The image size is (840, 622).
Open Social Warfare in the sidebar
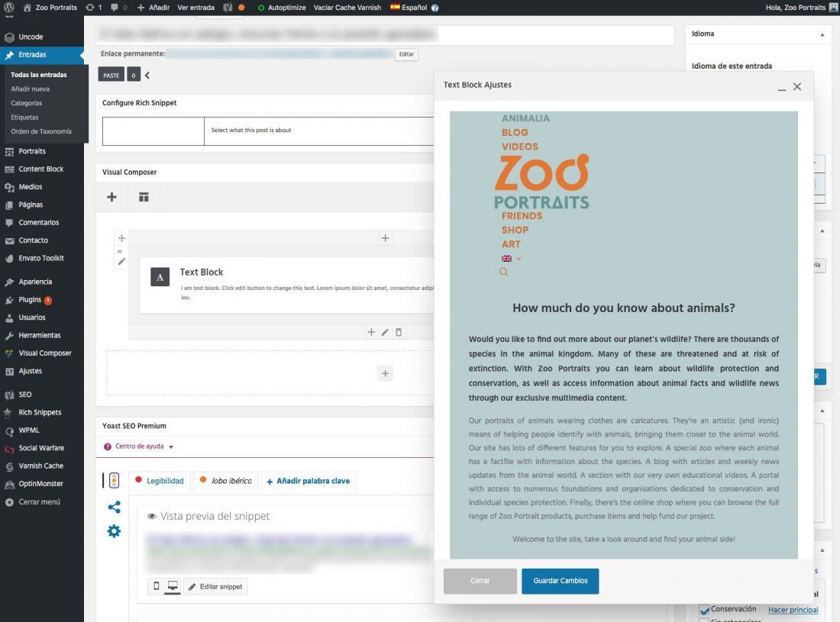point(42,448)
